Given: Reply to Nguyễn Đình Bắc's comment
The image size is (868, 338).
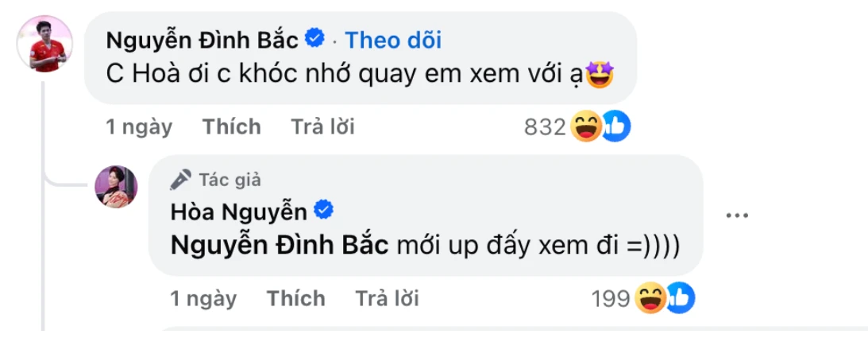Looking at the screenshot, I should click(322, 126).
